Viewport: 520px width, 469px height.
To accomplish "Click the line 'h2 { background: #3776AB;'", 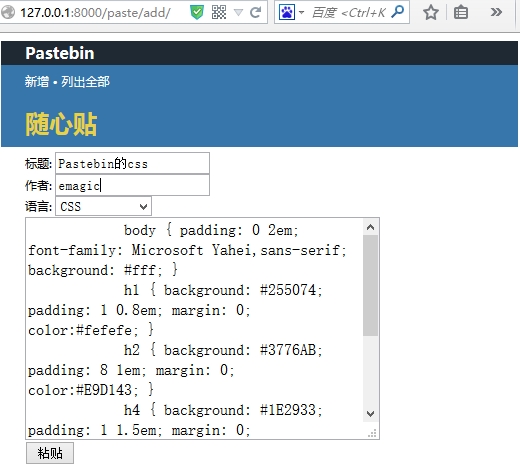I will (x=223, y=350).
